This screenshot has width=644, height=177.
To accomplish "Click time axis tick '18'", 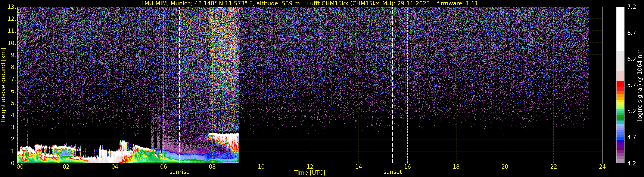I will pyautogui.click(x=456, y=167).
